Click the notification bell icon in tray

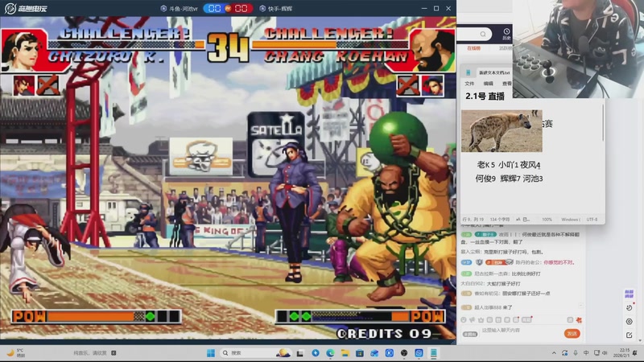click(635, 353)
